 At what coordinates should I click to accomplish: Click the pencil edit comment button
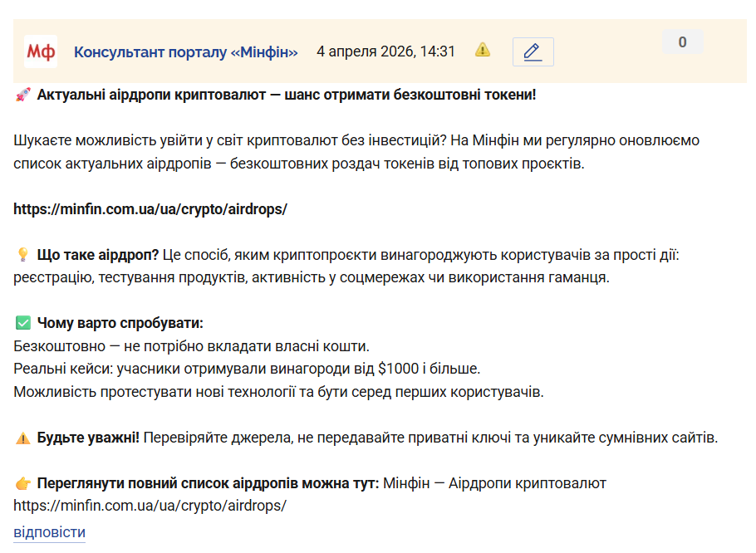pos(533,51)
